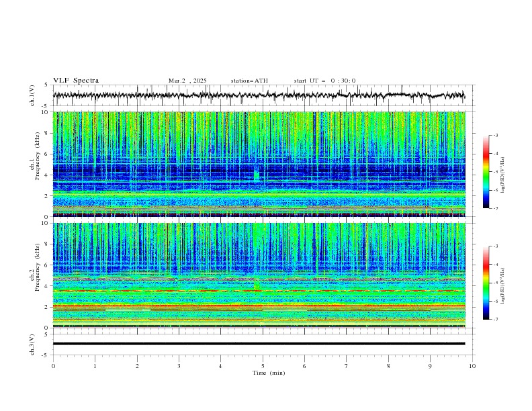Click the ch.3 black waveform band
Viewport: 532px width, 411px height.
(259, 344)
